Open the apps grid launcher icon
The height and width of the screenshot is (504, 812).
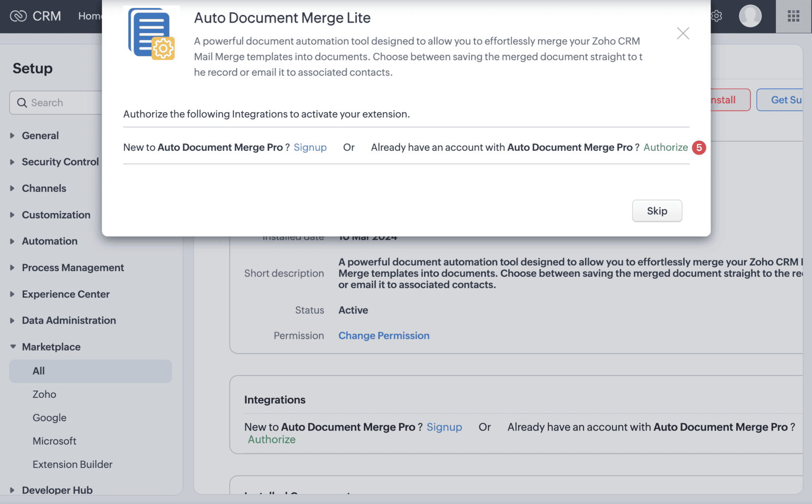tap(794, 16)
